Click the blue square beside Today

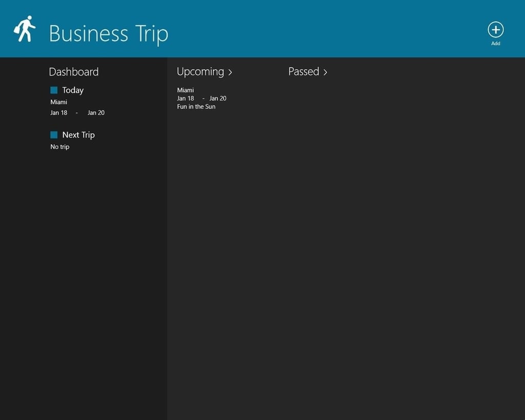coord(54,90)
